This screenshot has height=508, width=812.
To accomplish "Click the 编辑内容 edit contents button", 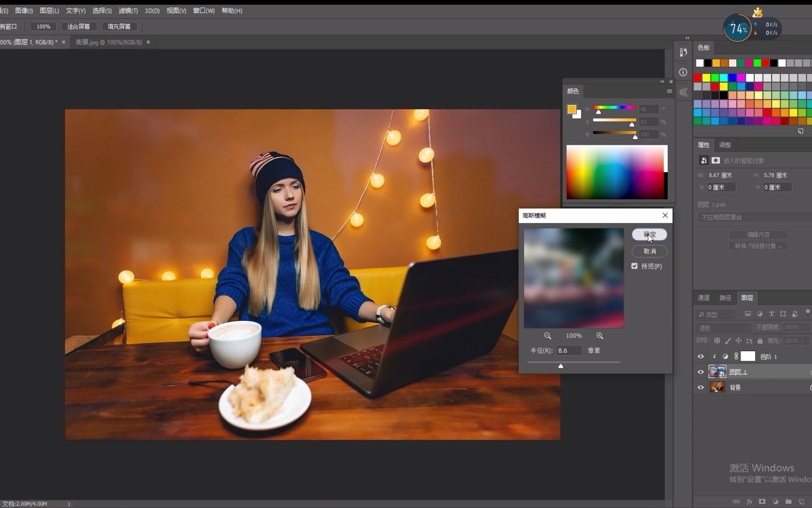I will pyautogui.click(x=758, y=235).
